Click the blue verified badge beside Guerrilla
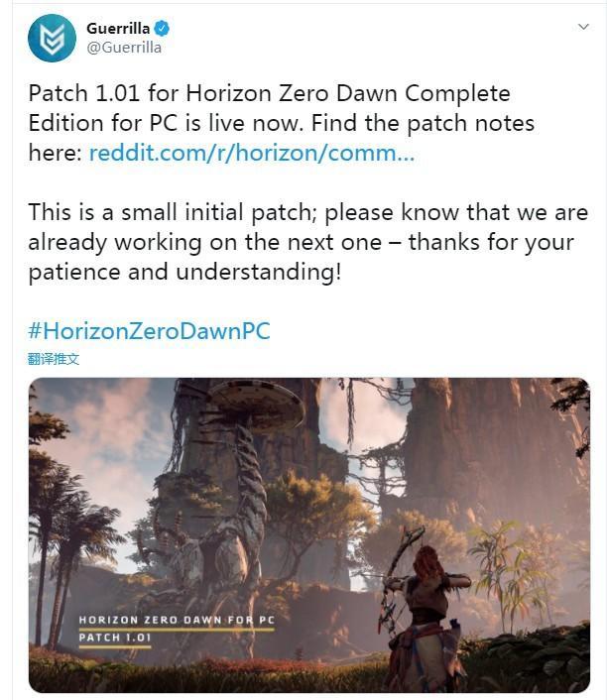607x700 pixels. (x=162, y=29)
